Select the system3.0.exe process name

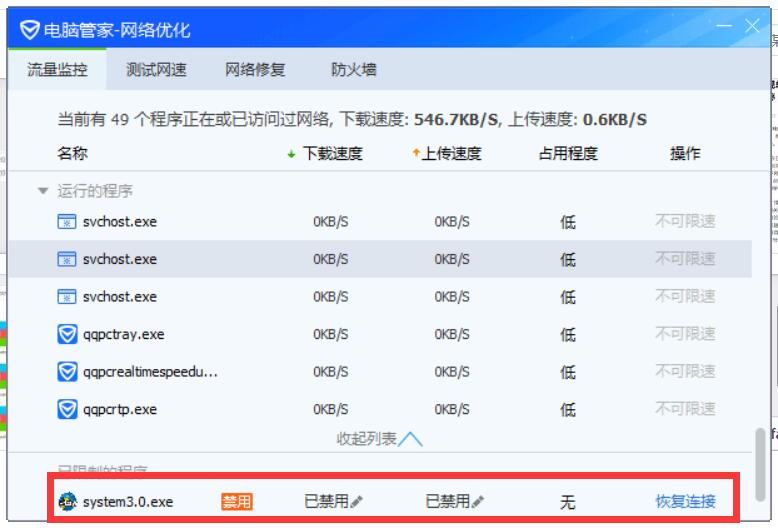click(128, 502)
